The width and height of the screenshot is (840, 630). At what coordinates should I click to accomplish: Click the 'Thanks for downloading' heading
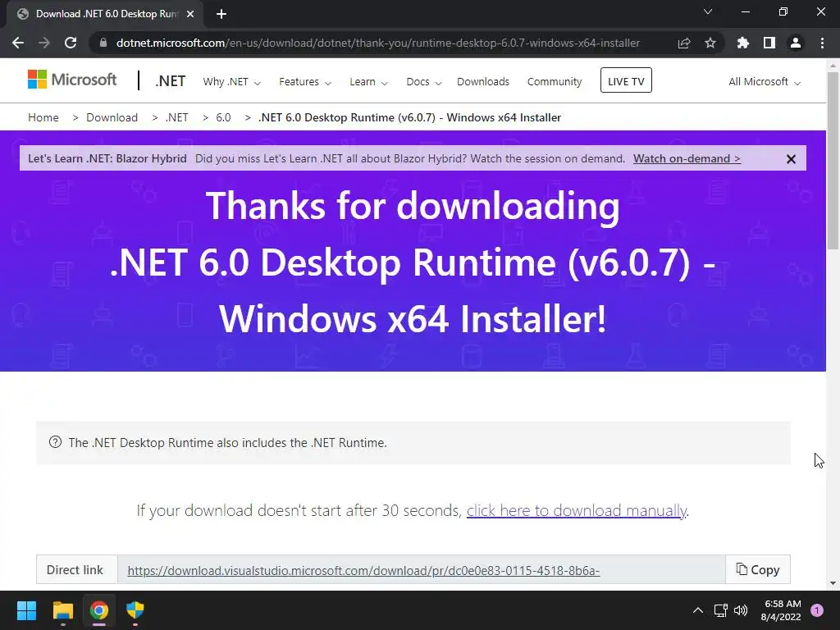click(x=413, y=206)
